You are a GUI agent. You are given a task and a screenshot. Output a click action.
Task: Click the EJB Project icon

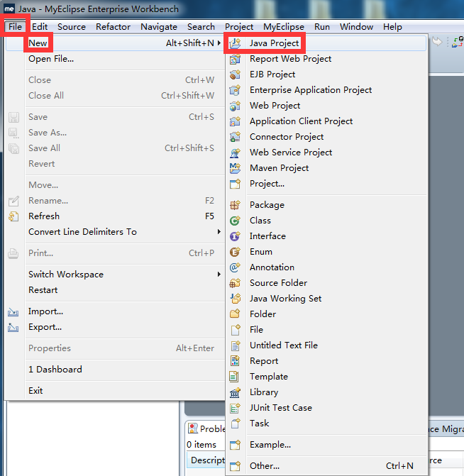[235, 74]
